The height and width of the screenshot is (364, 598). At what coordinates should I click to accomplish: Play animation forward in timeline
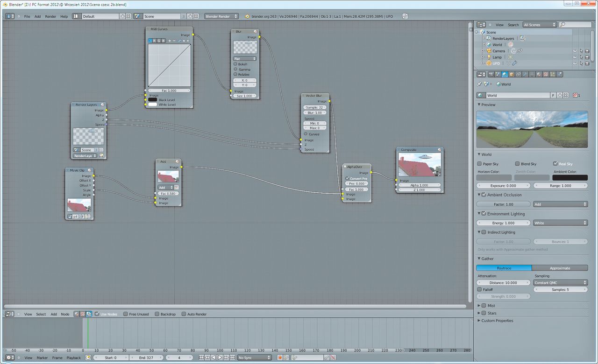(x=220, y=357)
